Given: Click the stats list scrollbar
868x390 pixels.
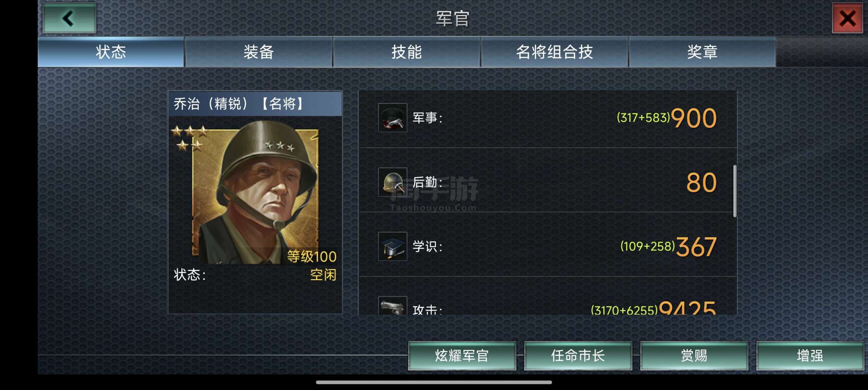Looking at the screenshot, I should [x=735, y=191].
